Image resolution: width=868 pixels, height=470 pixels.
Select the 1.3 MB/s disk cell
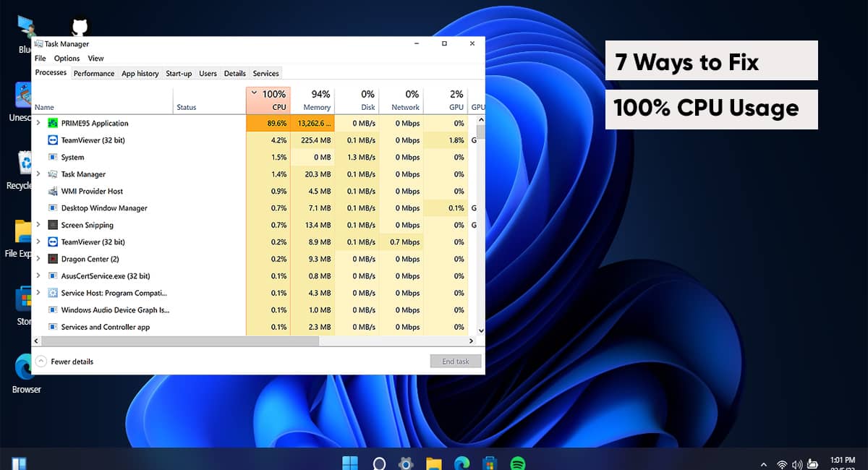tap(357, 157)
